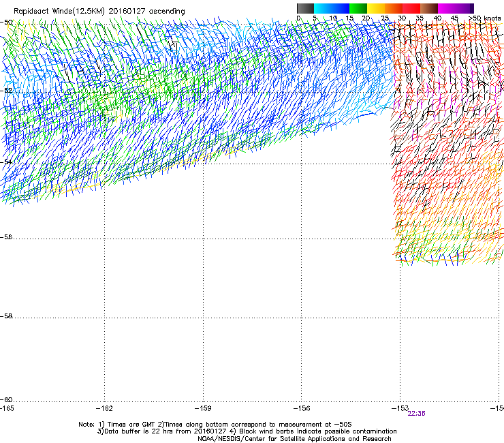Click the -153 longitude axis label
504x443 pixels.
pos(400,408)
